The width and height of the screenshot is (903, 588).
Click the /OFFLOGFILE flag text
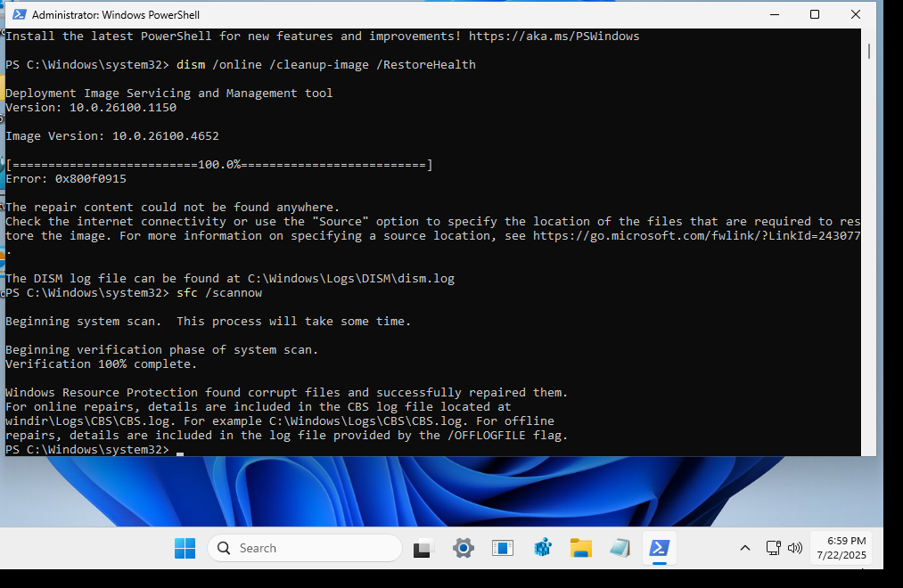[487, 436]
